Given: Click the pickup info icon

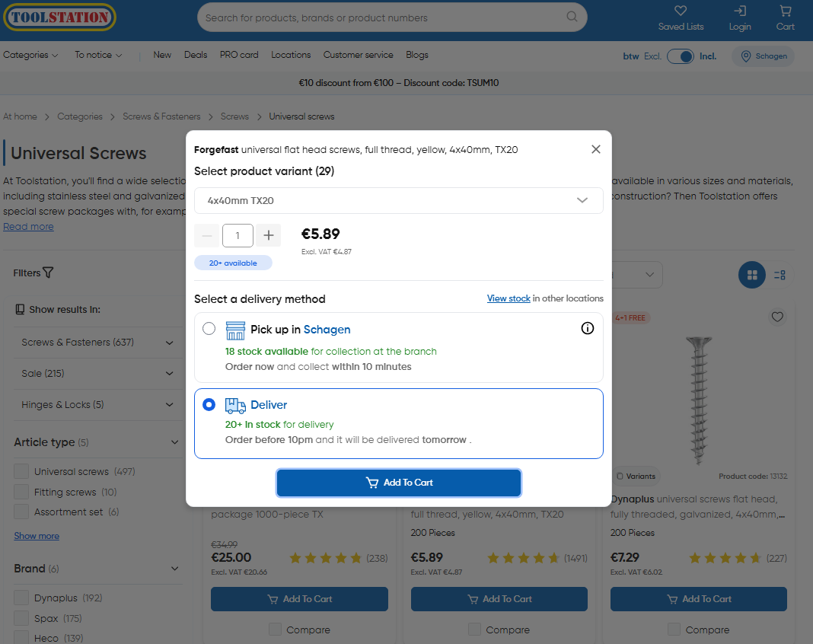Looking at the screenshot, I should [587, 328].
